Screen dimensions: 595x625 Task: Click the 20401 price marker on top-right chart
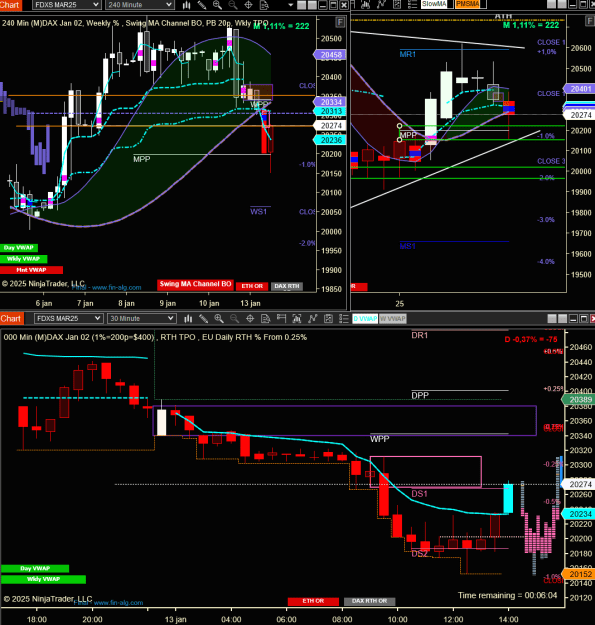[579, 89]
